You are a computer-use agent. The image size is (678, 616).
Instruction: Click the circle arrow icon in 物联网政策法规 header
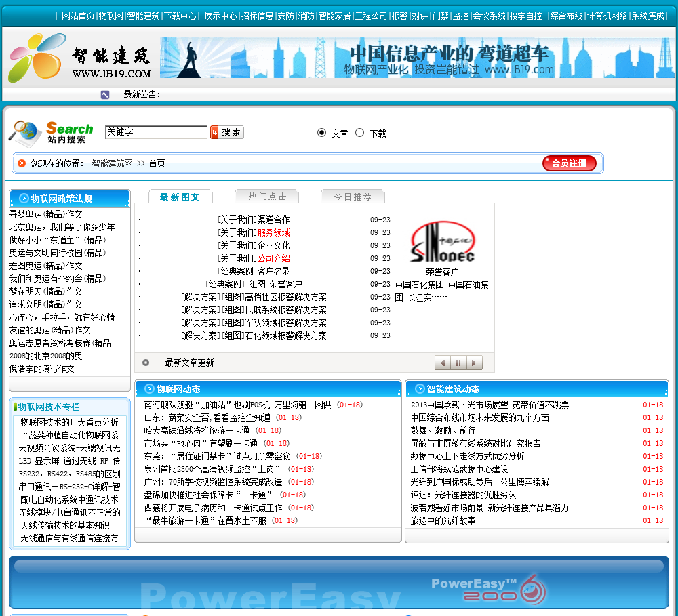(24, 199)
